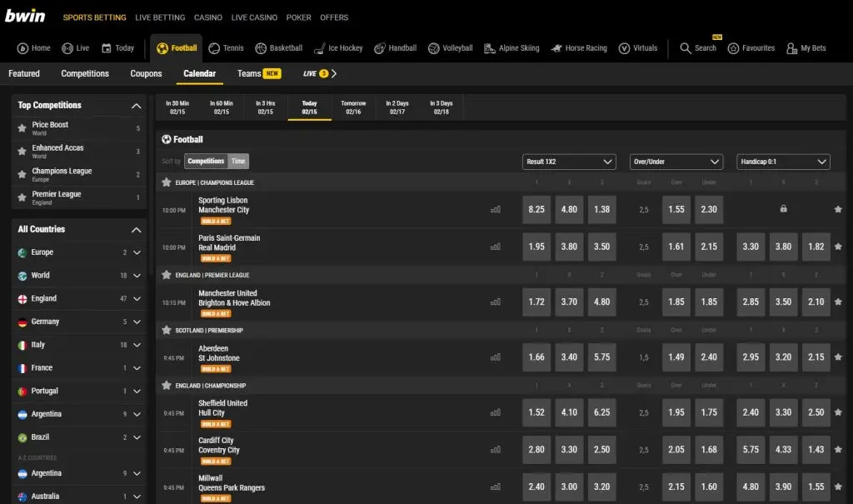Image resolution: width=853 pixels, height=504 pixels.
Task: Select the Alpine Skiing sport icon
Action: click(490, 48)
